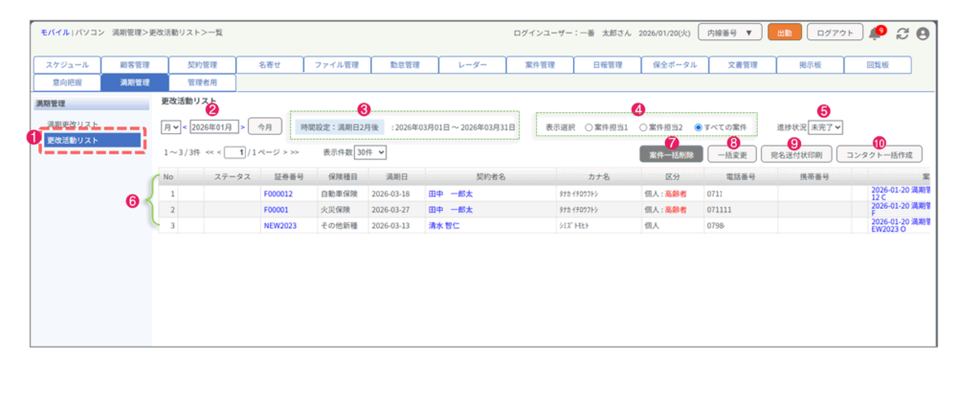Click the refresh arrows icon
The height and width of the screenshot is (412, 980).
pos(902,33)
